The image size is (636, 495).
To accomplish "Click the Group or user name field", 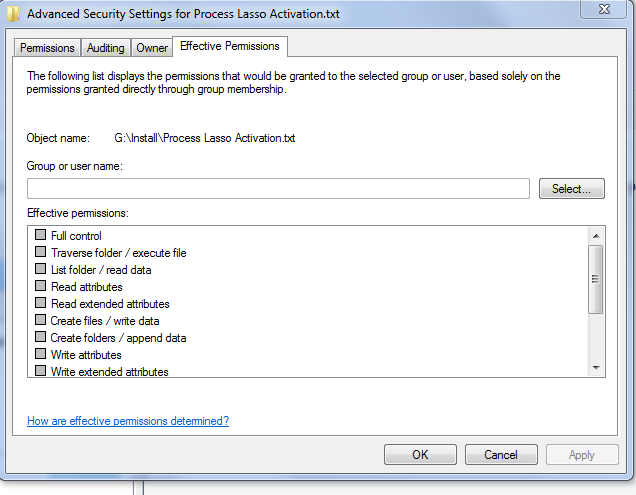I will pyautogui.click(x=278, y=188).
